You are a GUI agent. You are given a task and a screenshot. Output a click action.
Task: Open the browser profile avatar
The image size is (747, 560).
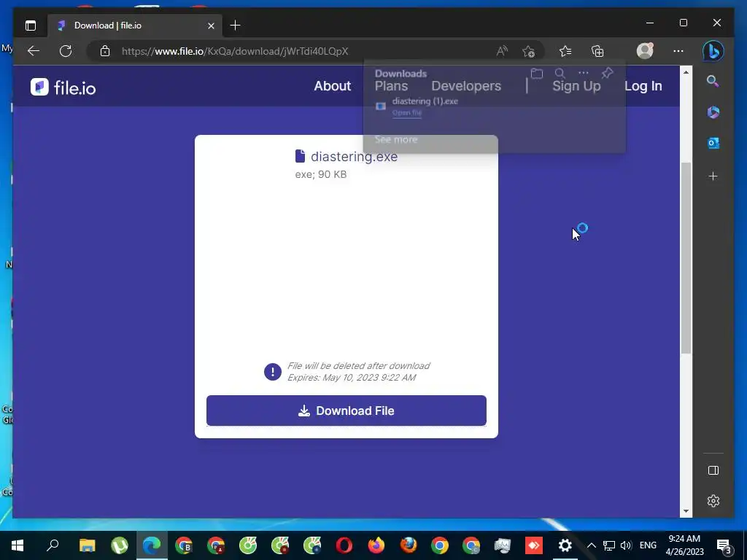click(645, 50)
